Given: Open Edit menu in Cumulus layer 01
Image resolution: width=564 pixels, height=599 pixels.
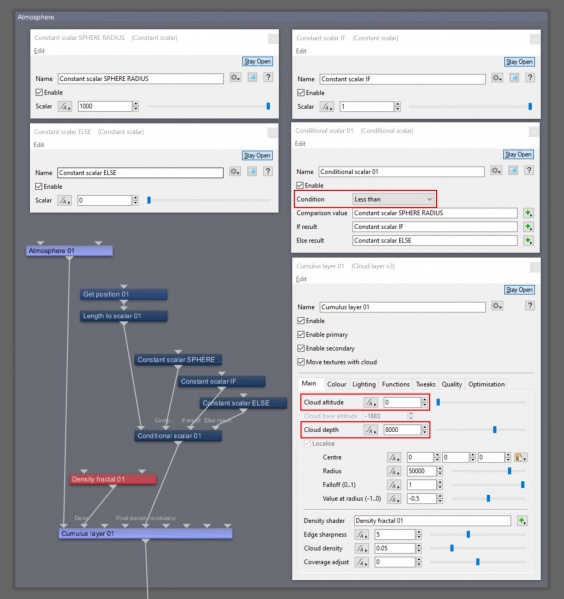Looking at the screenshot, I should point(301,279).
